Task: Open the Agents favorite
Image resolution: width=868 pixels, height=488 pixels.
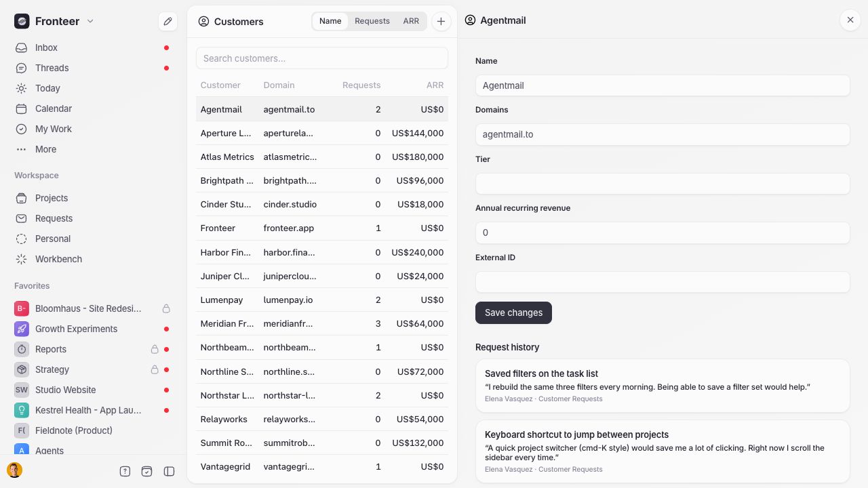Action: point(93,448)
